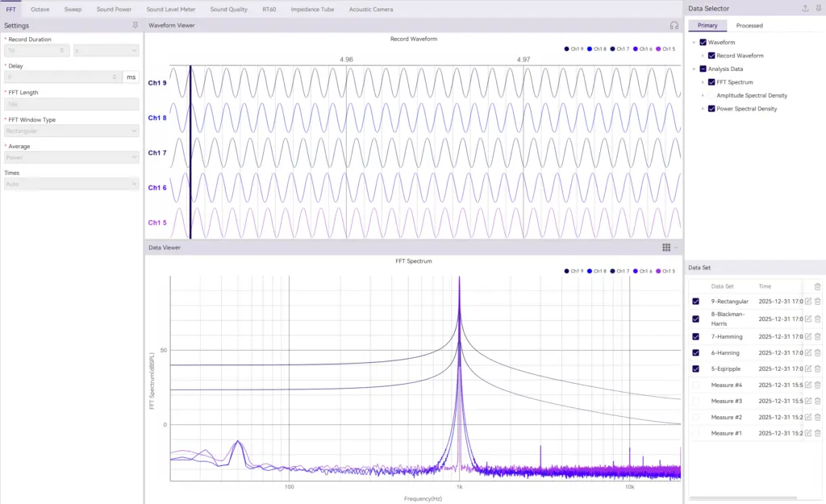Open the grid layout icon in Data Viewer
The width and height of the screenshot is (826, 504).
click(x=666, y=248)
